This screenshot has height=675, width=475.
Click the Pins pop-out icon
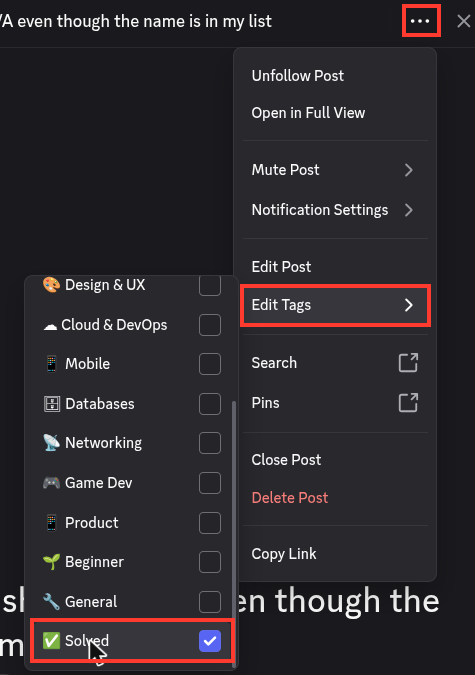[x=408, y=403]
